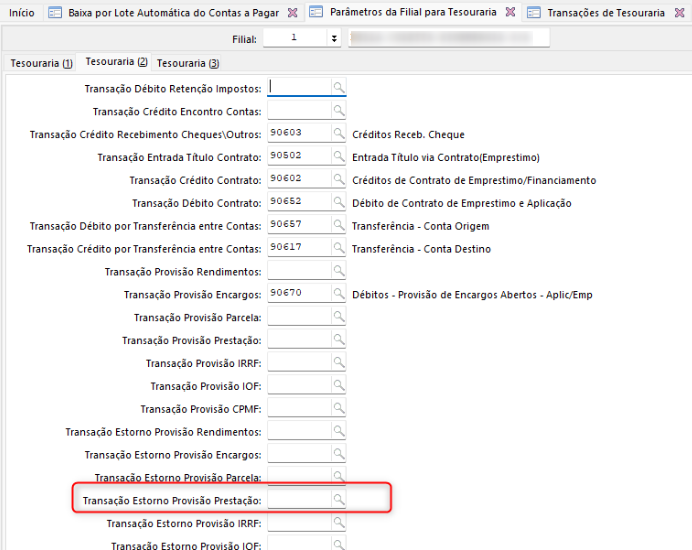The height and width of the screenshot is (550, 692).
Task: Open lookup for Transação Entrada Título Contrato
Action: point(339,157)
